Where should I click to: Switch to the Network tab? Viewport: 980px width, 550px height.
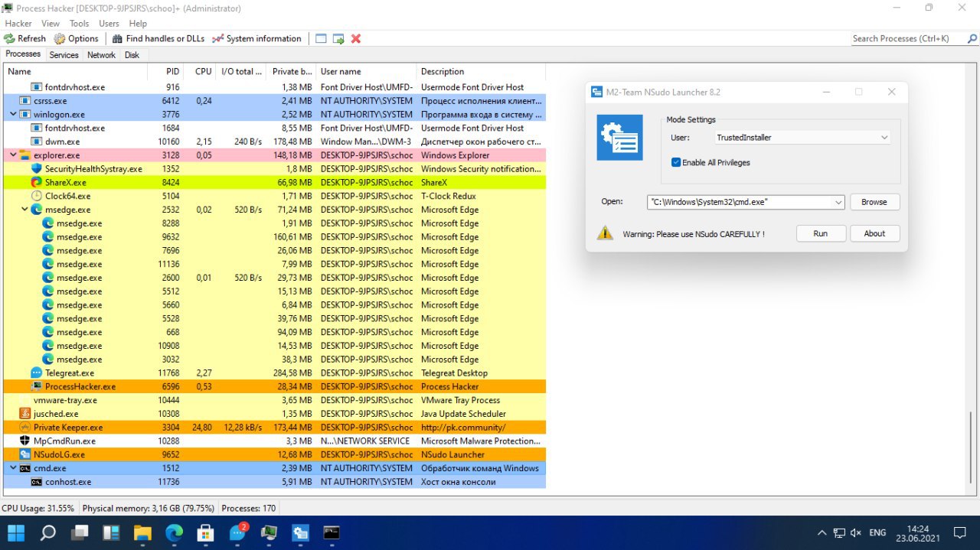pyautogui.click(x=101, y=55)
